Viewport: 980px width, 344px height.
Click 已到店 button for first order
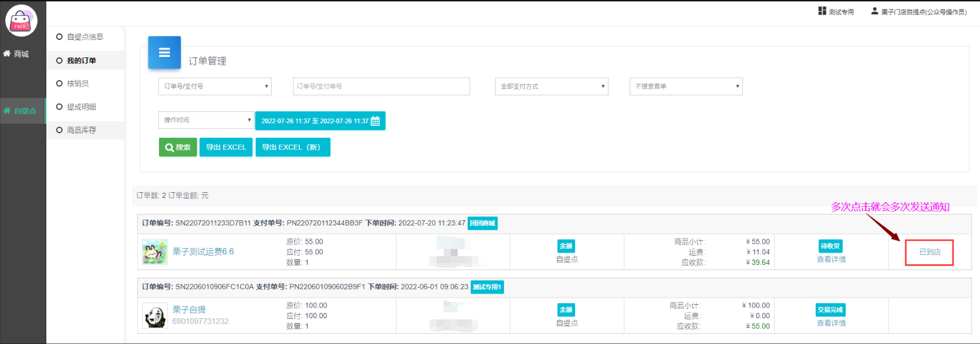coord(930,252)
